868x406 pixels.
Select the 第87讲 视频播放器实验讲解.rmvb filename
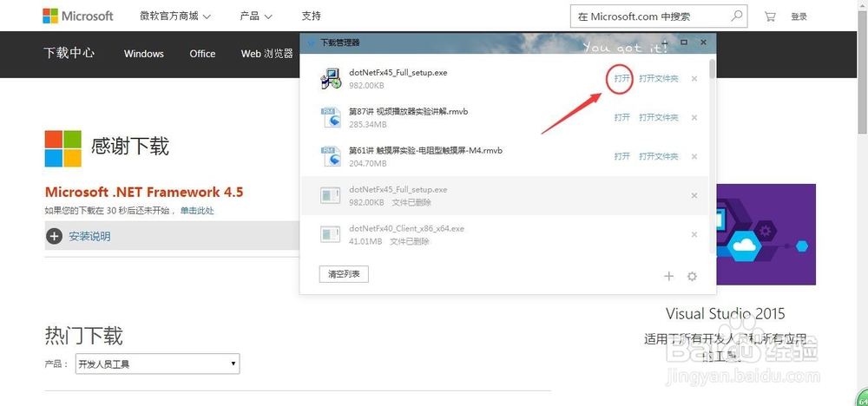click(409, 111)
